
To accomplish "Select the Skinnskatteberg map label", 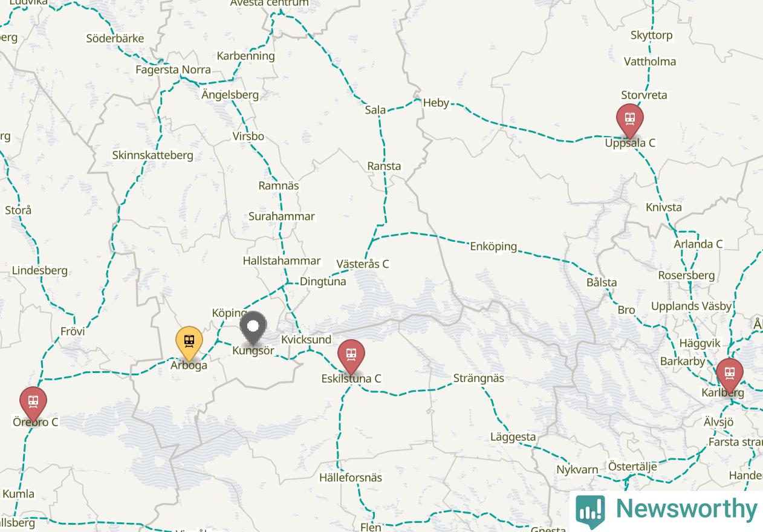I will click(153, 155).
